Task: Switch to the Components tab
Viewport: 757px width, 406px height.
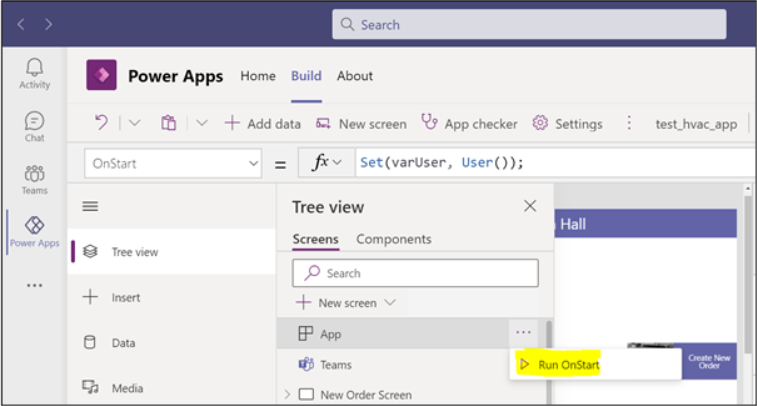Action: pos(393,239)
